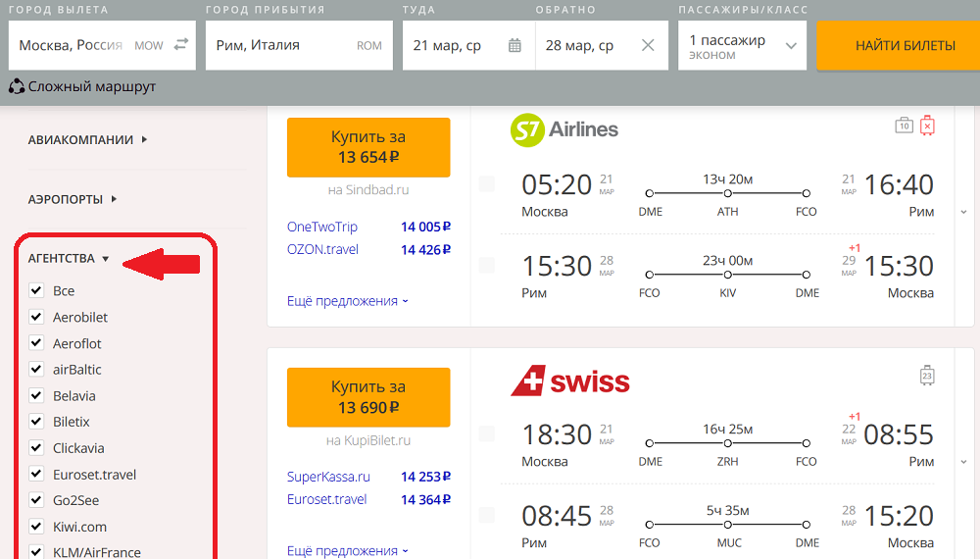Click the Swiss airline logo

pos(570,381)
